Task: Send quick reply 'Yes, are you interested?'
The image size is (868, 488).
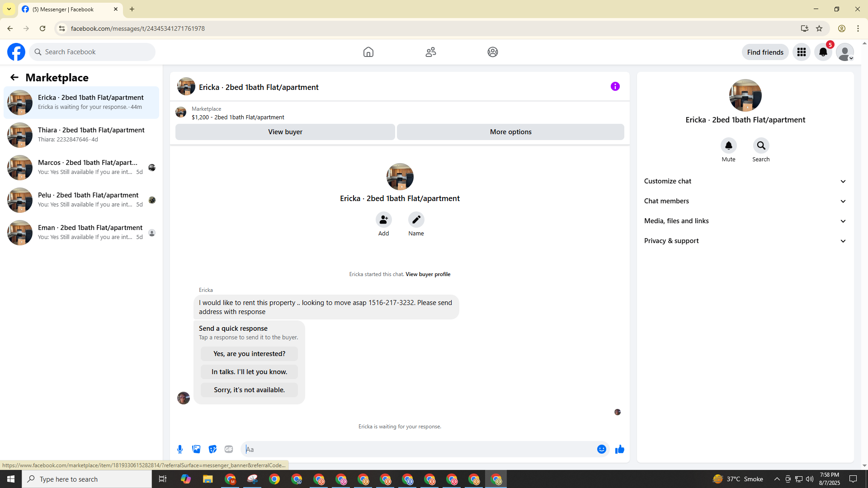Action: coord(249,354)
